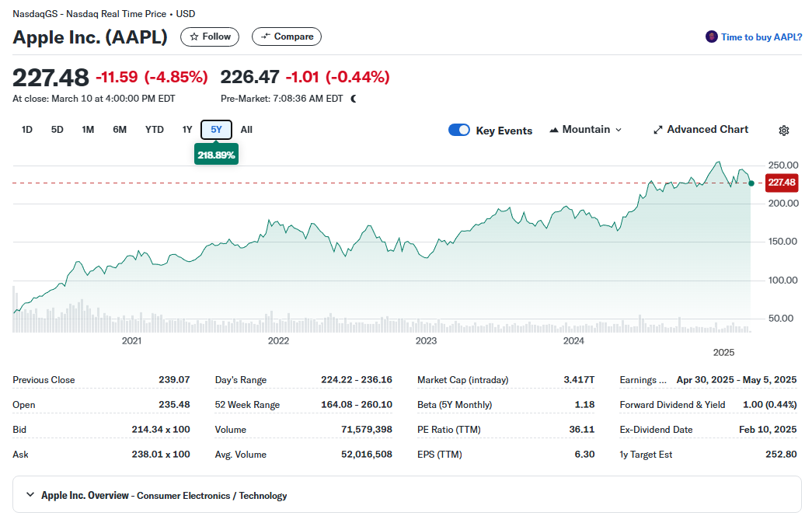This screenshot has height=516, width=812.
Task: Click the red 227.48 price label on chart
Action: pyautogui.click(x=782, y=183)
